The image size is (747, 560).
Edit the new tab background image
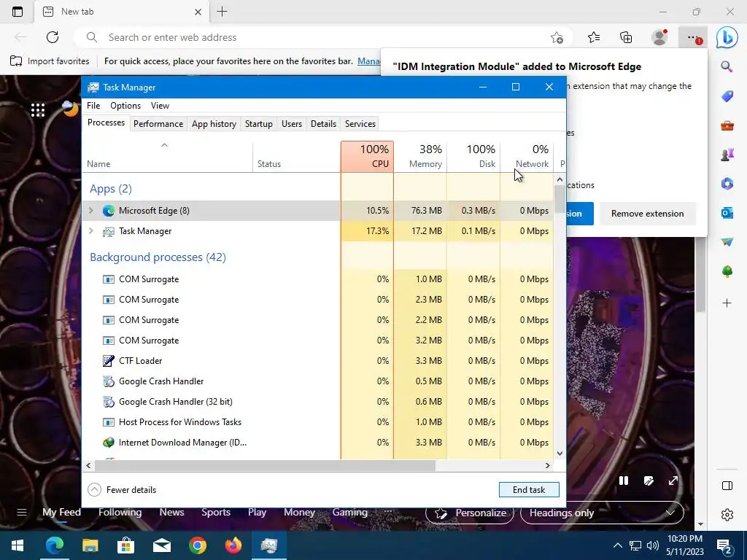(649, 481)
